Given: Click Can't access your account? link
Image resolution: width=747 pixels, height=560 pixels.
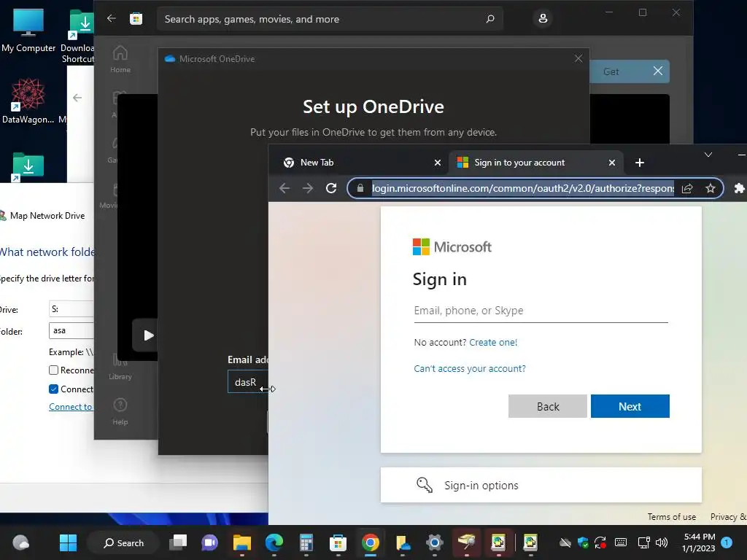Looking at the screenshot, I should [x=470, y=368].
